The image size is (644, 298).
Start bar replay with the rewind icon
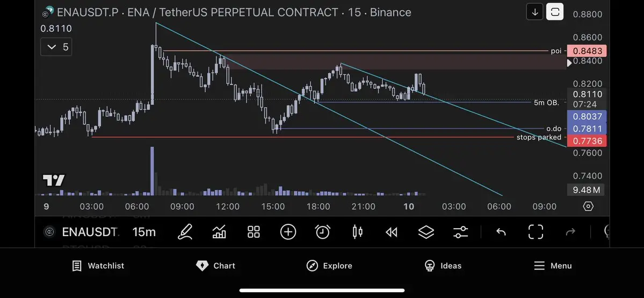[392, 232]
